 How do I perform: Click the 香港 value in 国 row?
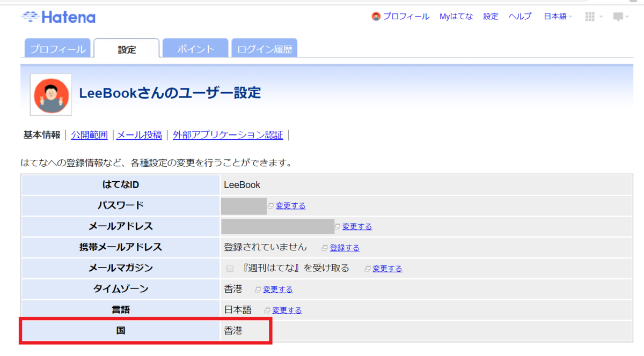point(233,331)
